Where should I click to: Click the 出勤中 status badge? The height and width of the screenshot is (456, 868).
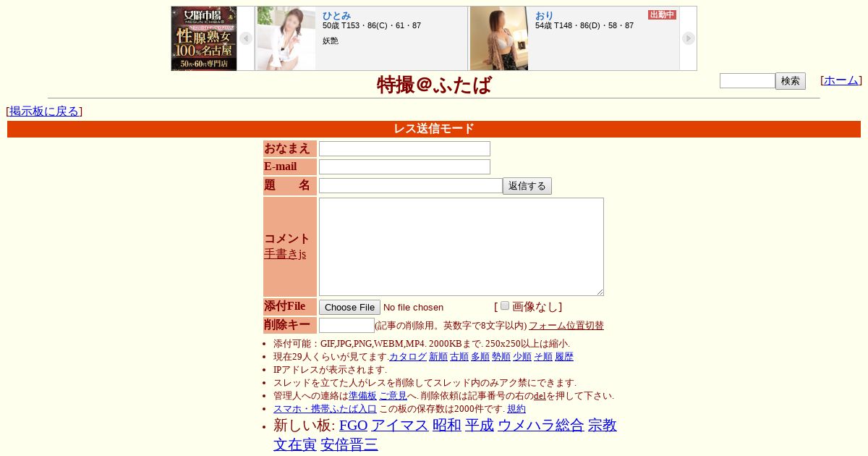pyautogui.click(x=662, y=14)
